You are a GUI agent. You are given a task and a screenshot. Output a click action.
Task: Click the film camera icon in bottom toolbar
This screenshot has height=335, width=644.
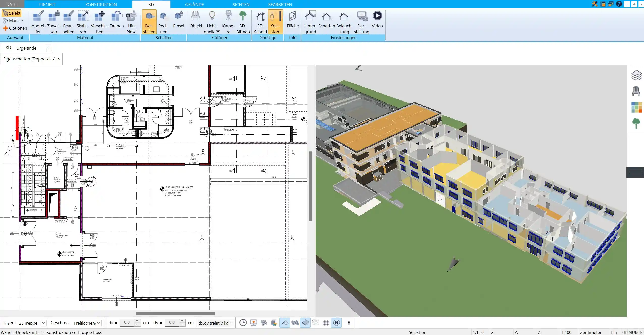(264, 323)
